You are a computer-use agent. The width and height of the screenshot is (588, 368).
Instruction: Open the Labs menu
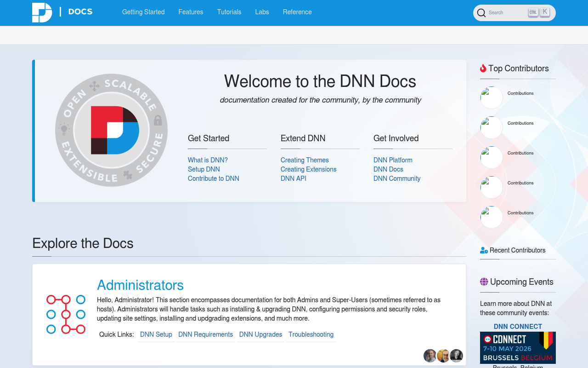[262, 12]
